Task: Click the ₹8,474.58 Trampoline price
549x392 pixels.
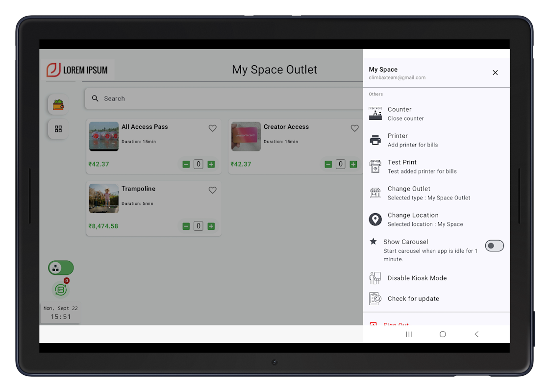Action: 103,226
